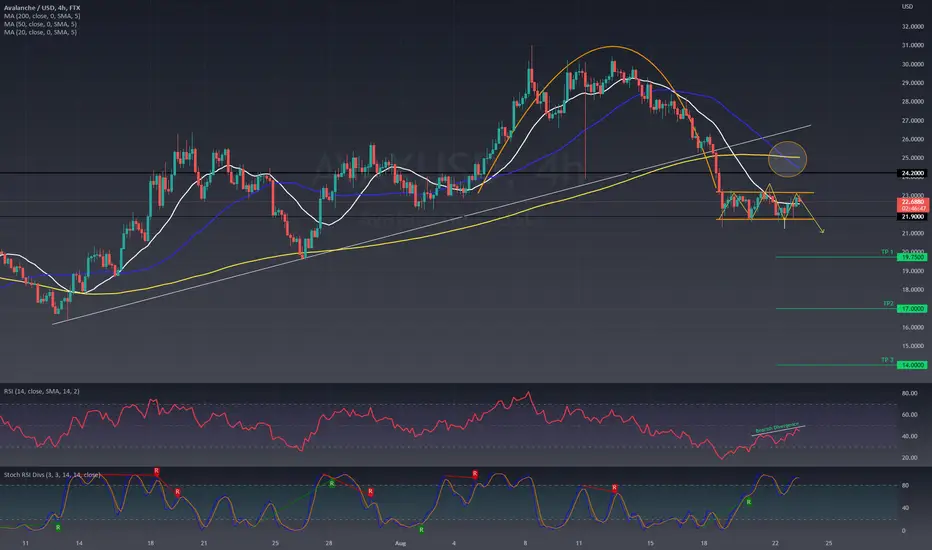Click the '28' date on the time axis
Image resolution: width=932 pixels, height=550 pixels.
329,543
